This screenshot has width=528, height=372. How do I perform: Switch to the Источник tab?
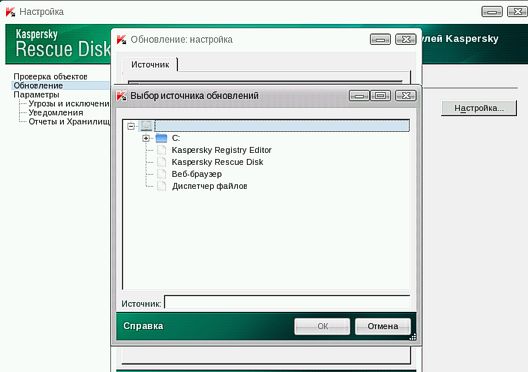tap(150, 64)
